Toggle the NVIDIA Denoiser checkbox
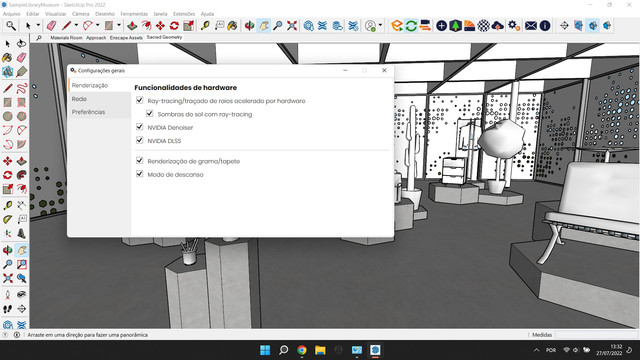This screenshot has width=640, height=360. [140, 127]
